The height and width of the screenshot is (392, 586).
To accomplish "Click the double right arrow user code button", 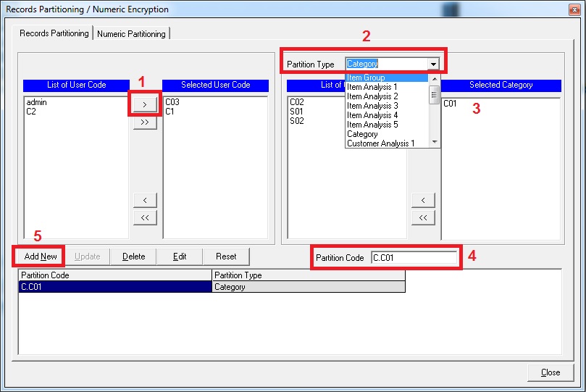I will point(145,122).
